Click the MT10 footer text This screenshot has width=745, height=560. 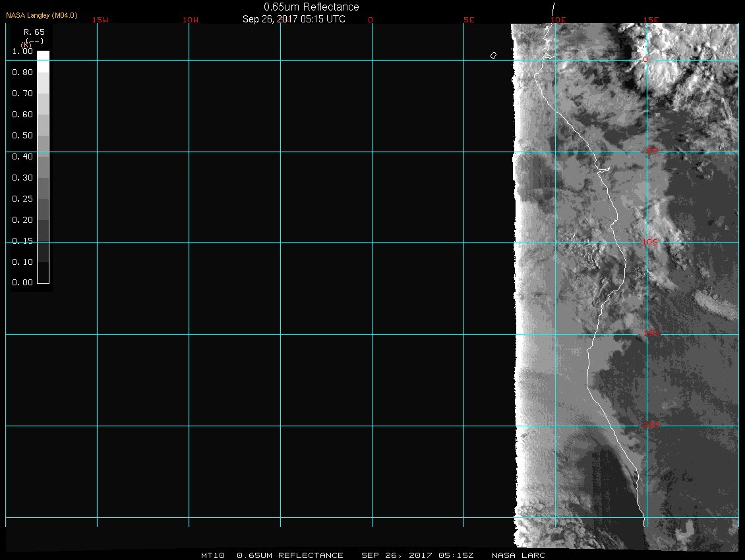coord(213,555)
